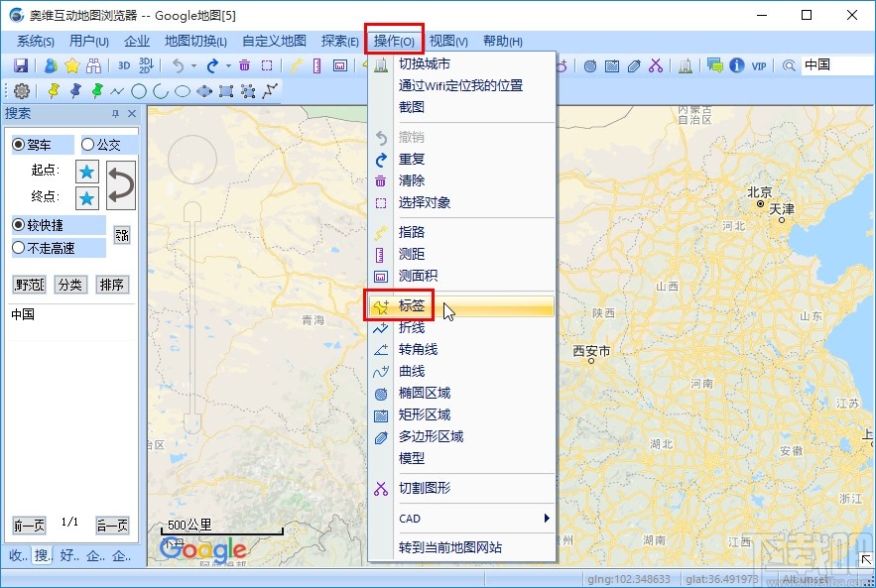Open the settings gear icon
This screenshot has width=876, height=588.
tap(21, 91)
